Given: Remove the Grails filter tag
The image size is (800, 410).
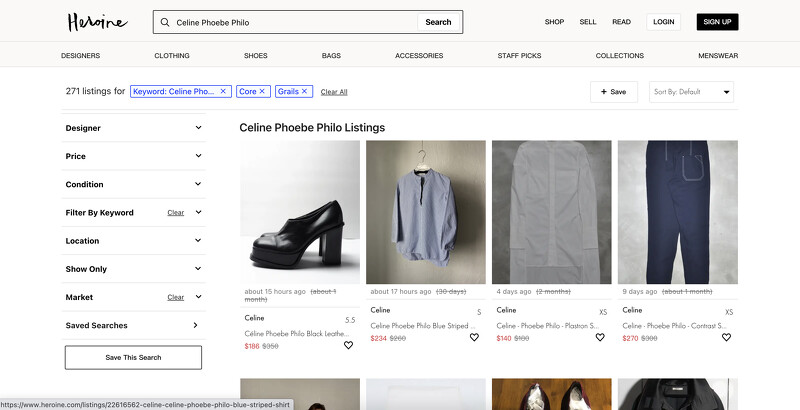Looking at the screenshot, I should 305,91.
